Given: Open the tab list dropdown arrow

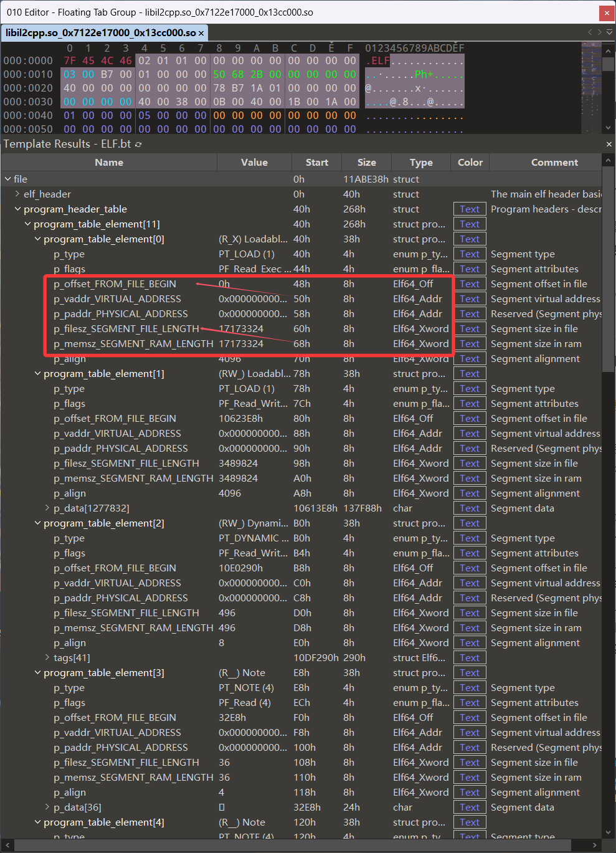Looking at the screenshot, I should pos(610,32).
